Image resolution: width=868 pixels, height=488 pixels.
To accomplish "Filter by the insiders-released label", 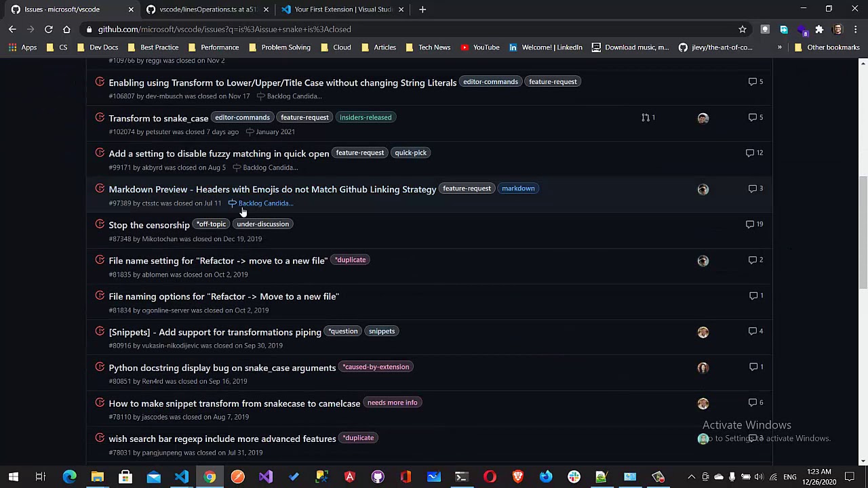I will pyautogui.click(x=366, y=117).
